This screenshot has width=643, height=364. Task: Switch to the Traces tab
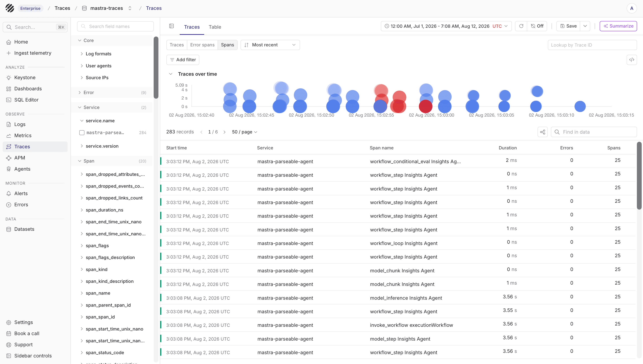coord(192,27)
